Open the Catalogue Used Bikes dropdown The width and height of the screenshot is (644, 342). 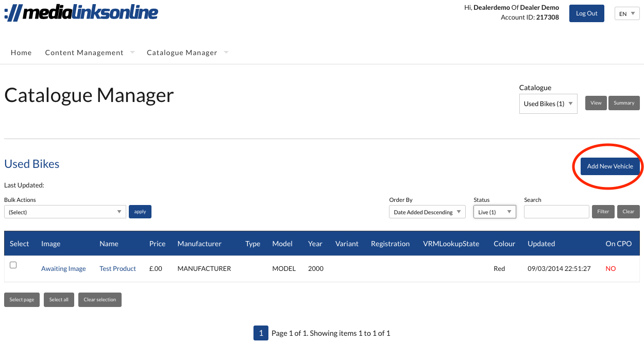[548, 104]
